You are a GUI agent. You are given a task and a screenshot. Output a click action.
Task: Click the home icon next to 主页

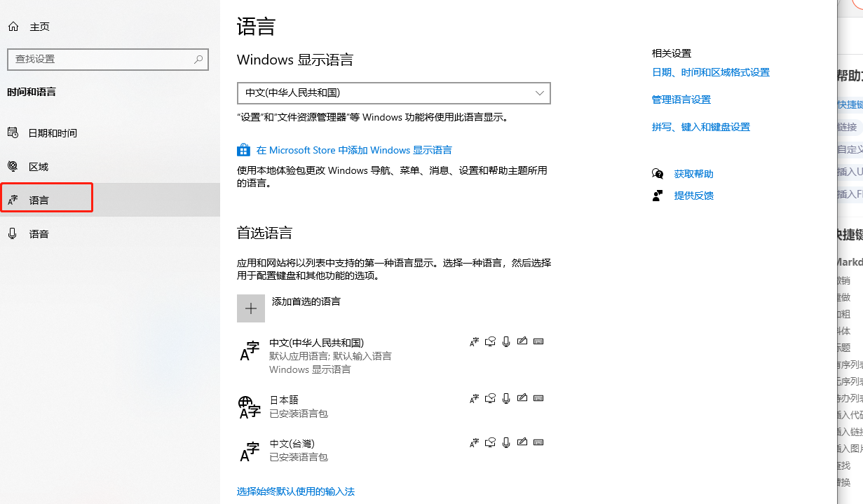(13, 26)
